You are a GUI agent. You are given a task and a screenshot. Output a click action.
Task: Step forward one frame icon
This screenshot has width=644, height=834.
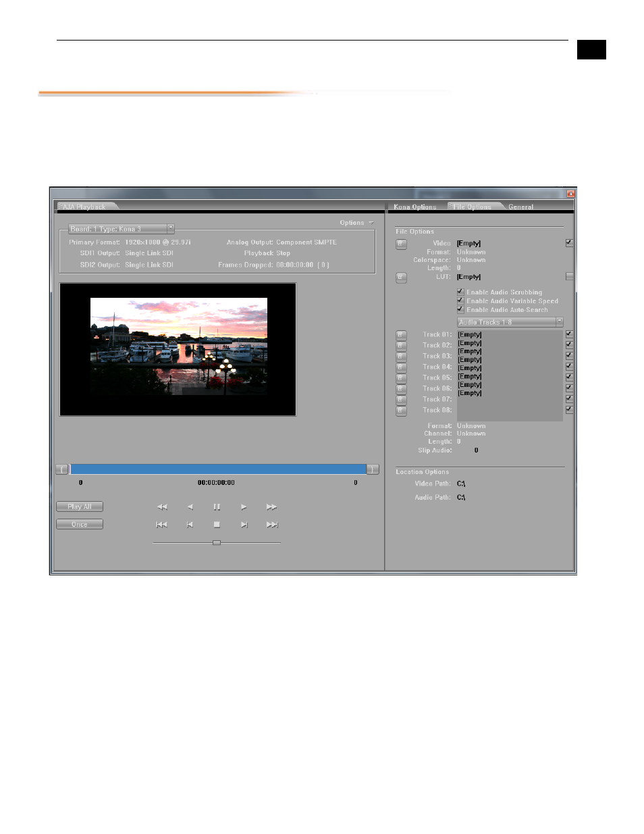tap(244, 525)
